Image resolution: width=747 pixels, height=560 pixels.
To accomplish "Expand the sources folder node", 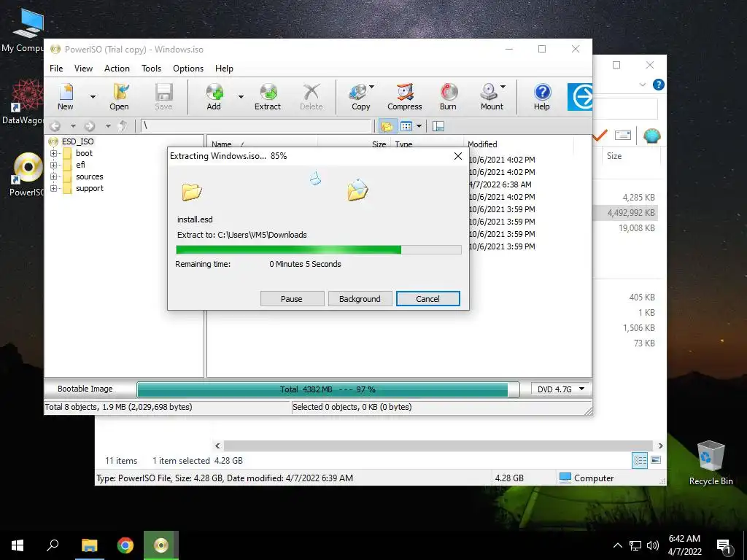I will (53, 176).
